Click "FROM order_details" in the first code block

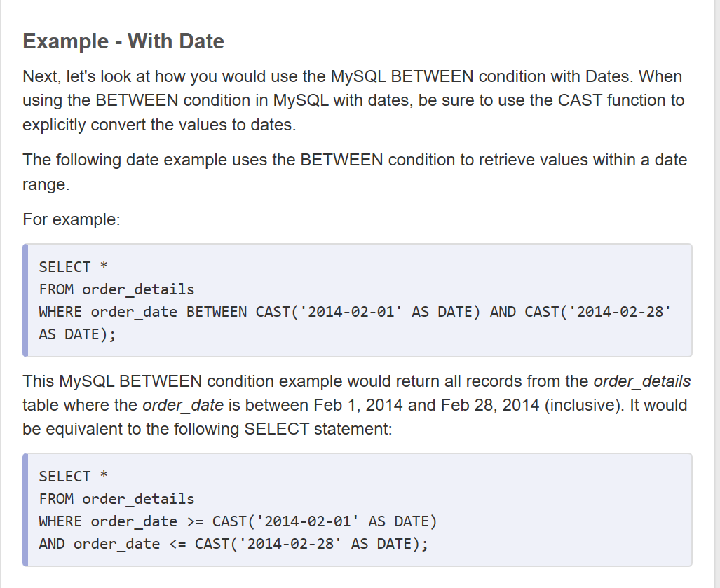116,289
